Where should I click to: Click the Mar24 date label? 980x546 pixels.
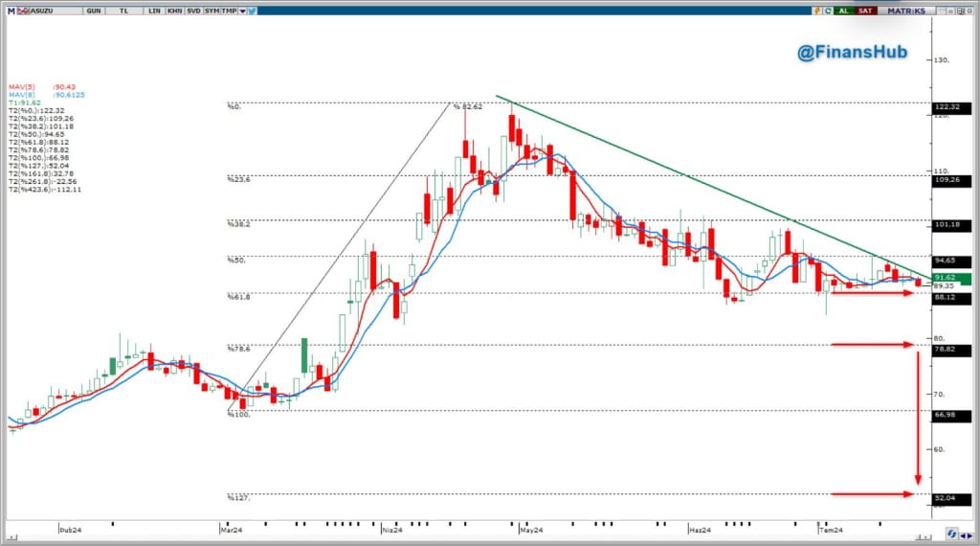tap(232, 531)
